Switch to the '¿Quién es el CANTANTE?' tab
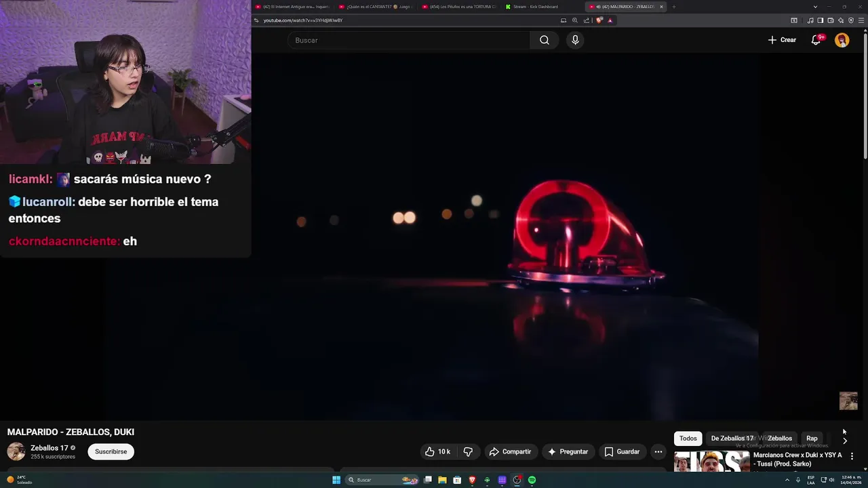Screen dimensions: 868x488 376,7
